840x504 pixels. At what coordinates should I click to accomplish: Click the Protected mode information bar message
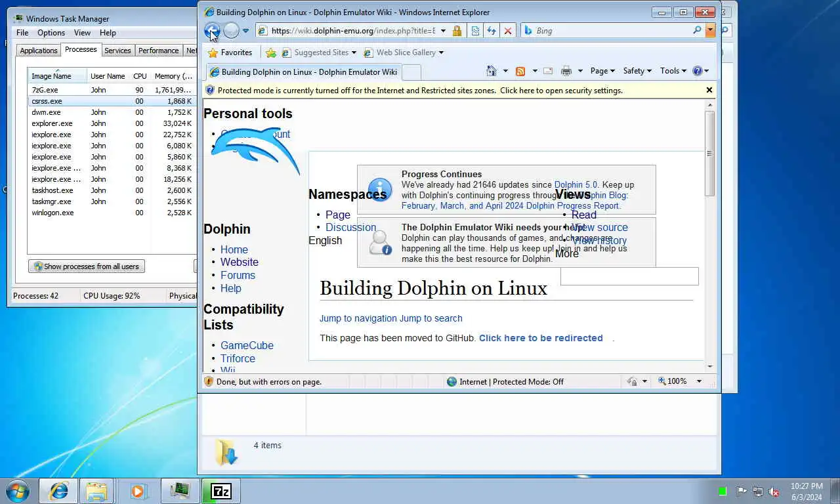click(x=420, y=91)
